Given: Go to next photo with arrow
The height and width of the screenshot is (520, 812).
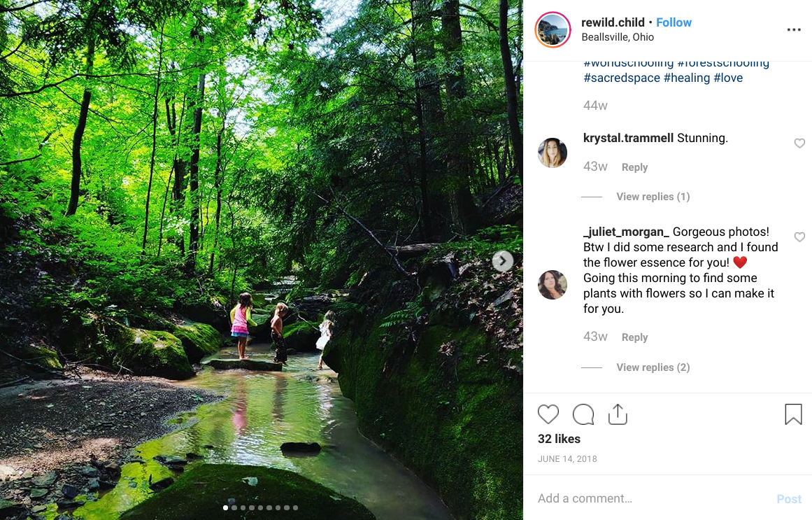Looking at the screenshot, I should [x=502, y=261].
